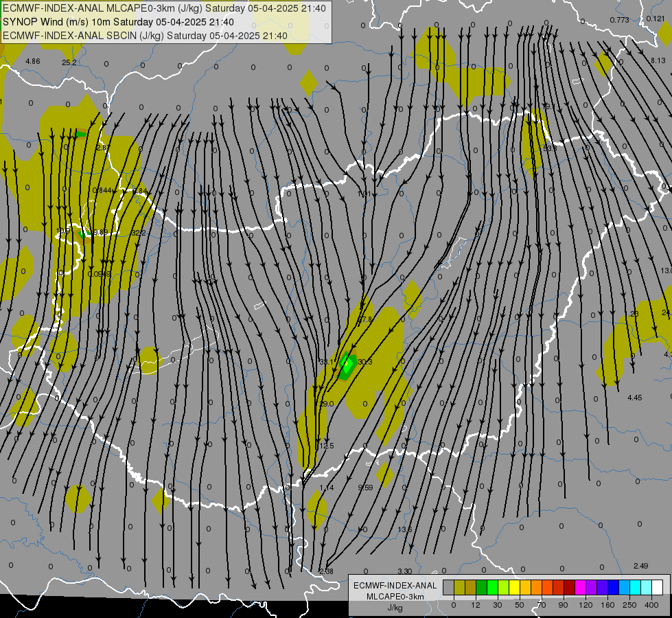Click the map value 4.45
672x618 pixels.
point(635,398)
